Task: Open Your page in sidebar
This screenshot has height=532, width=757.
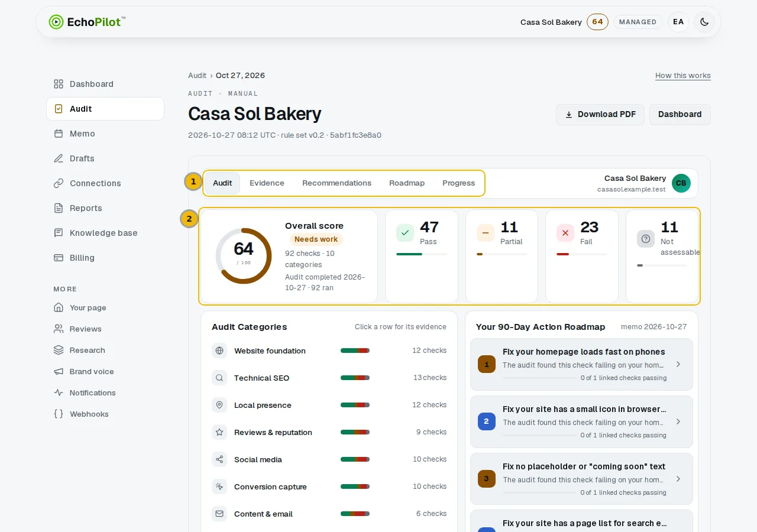Action: coord(105,307)
